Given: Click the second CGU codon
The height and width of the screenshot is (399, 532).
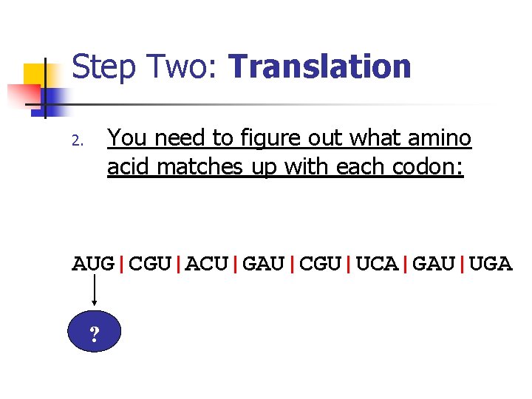Looking at the screenshot, I should [x=320, y=264].
